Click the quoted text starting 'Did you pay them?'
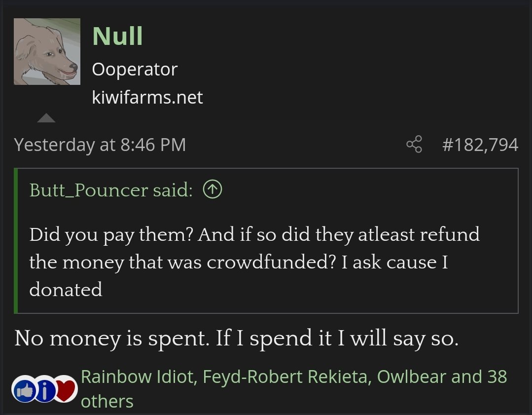532x415 pixels. pyautogui.click(x=254, y=262)
